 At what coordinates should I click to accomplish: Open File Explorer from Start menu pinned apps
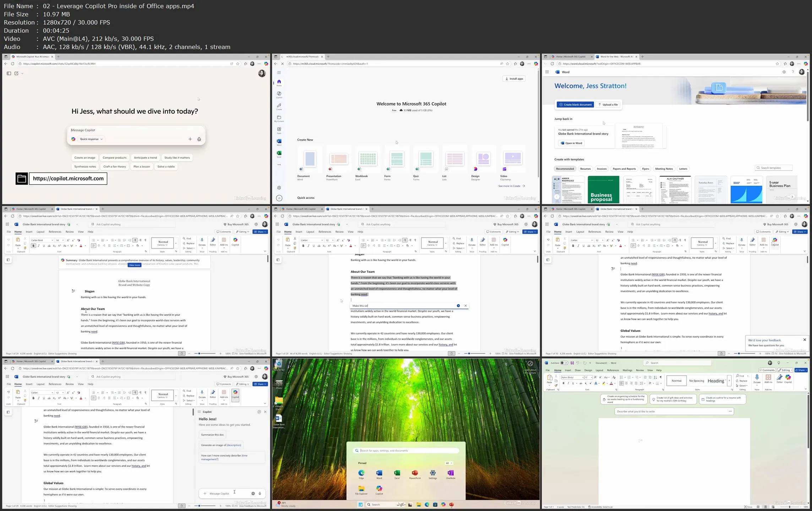coord(361,490)
